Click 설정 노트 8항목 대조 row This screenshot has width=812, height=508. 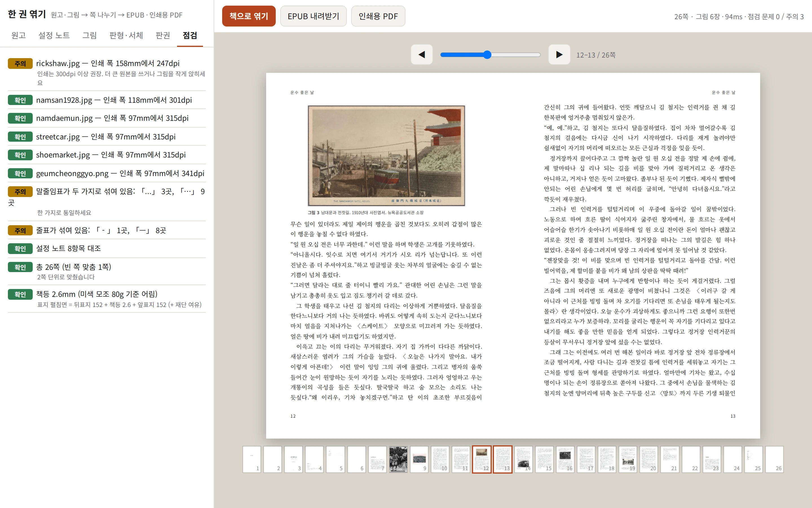click(x=107, y=249)
